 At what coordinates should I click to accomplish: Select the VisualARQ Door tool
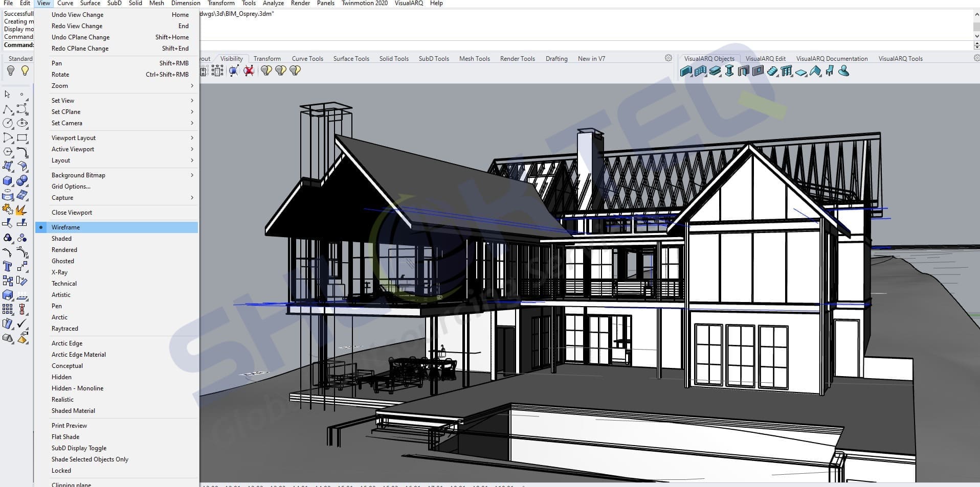(x=744, y=71)
